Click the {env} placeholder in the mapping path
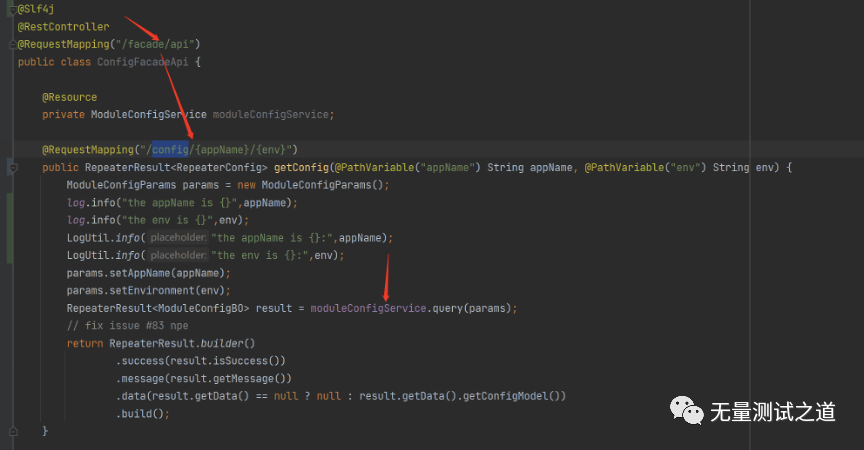Viewport: 864px width, 450px height. (271, 150)
